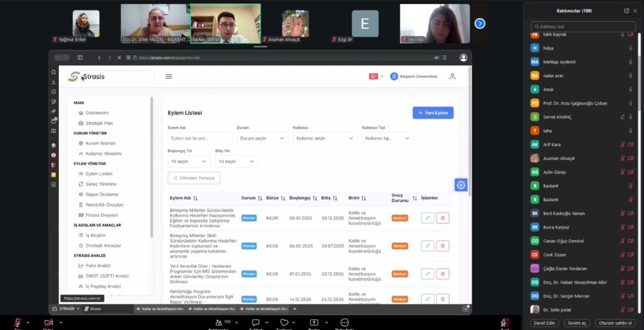Screen dimensions: 644x330
Task: Open the Başlangıç Yılı year dropdown
Action: click(188, 161)
